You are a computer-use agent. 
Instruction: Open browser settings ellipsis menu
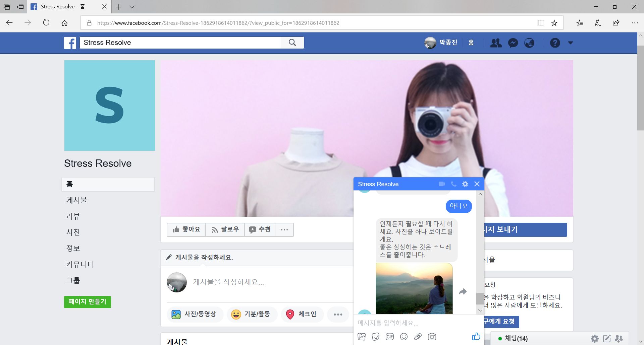[635, 23]
